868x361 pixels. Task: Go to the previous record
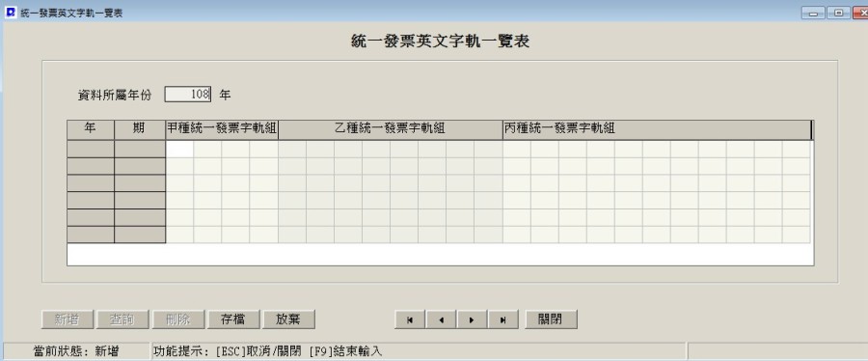point(441,319)
